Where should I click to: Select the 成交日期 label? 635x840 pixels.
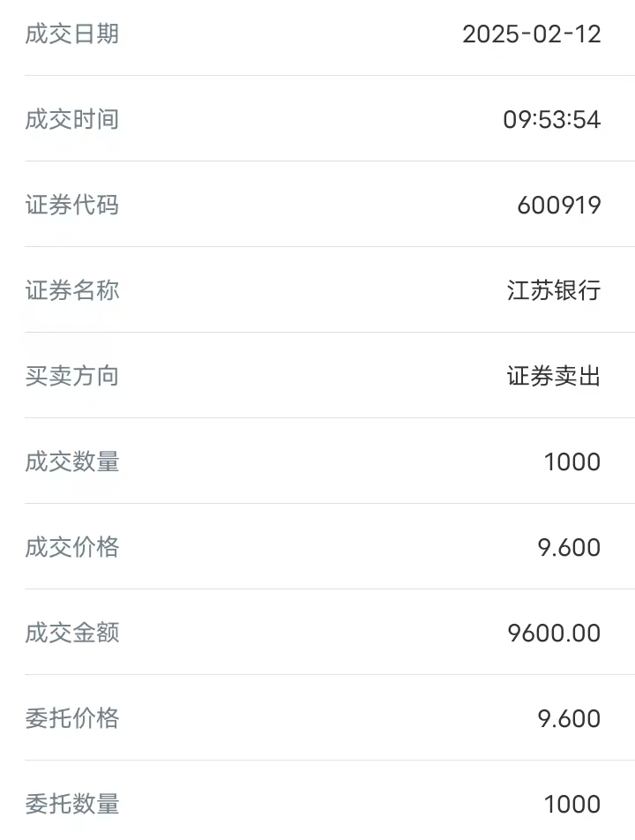(x=71, y=34)
